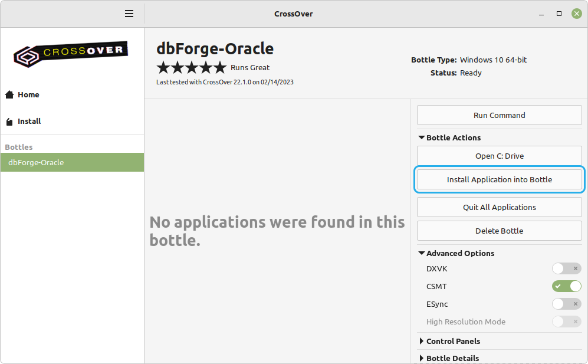Screen dimensions: 588x364
Task: Enable the ESync toggle
Action: 566,304
